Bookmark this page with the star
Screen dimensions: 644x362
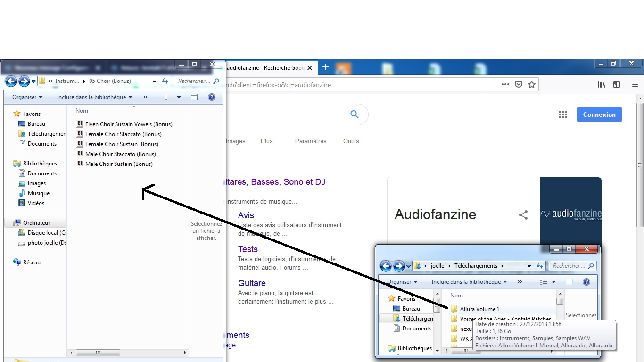(x=532, y=85)
